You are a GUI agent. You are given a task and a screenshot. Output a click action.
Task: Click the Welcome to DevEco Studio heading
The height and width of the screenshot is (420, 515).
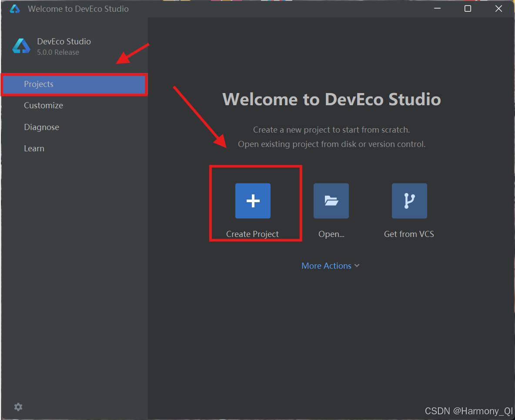tap(331, 99)
